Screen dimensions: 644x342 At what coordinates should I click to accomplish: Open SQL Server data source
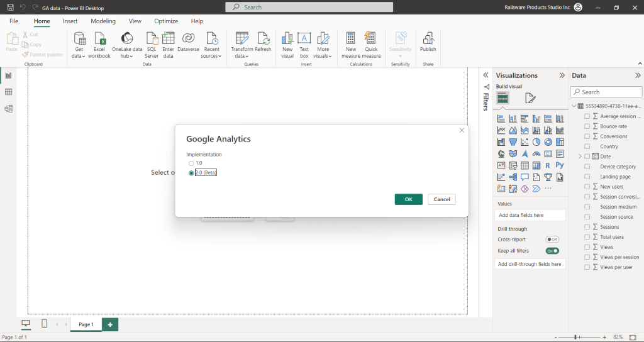pyautogui.click(x=152, y=45)
